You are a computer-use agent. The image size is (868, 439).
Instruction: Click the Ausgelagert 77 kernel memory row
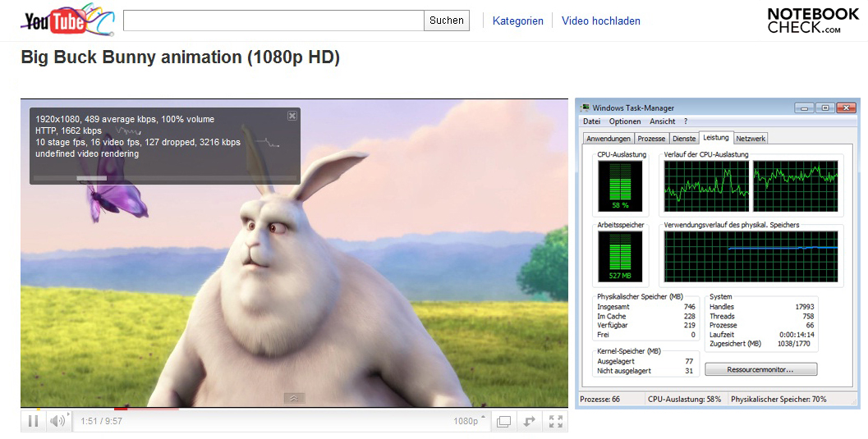click(645, 361)
